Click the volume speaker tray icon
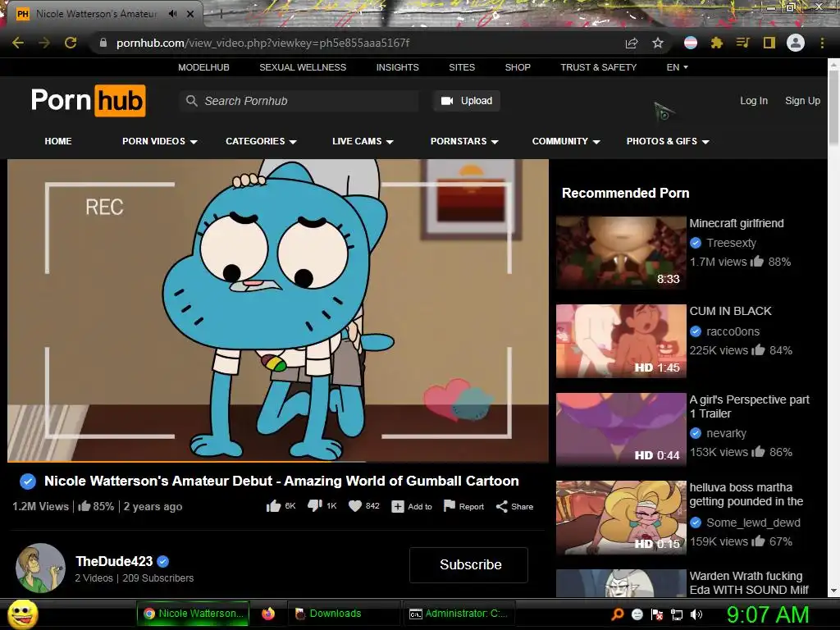This screenshot has height=630, width=840. [x=696, y=614]
